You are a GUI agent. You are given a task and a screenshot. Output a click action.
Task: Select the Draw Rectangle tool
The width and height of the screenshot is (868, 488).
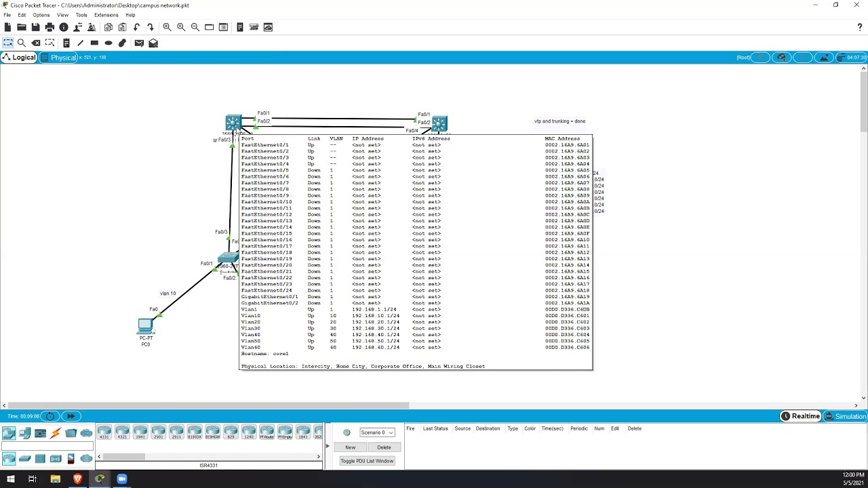[94, 43]
